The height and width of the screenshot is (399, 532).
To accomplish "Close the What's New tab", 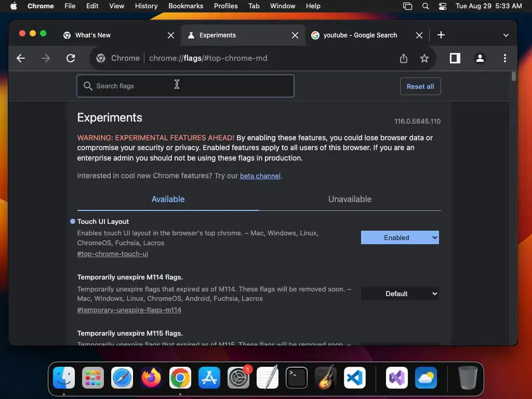I will (170, 35).
